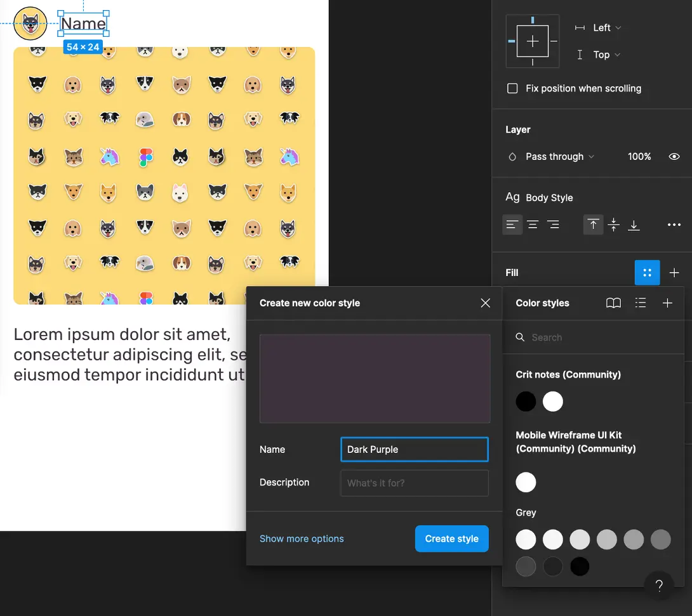This screenshot has height=616, width=692.
Task: Click the dark purple color preview
Action: click(x=375, y=378)
